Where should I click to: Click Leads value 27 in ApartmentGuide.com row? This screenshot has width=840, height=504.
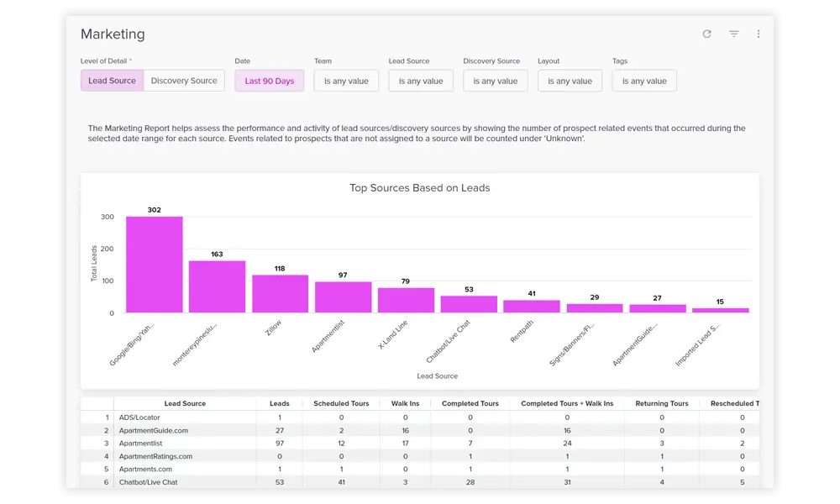280,430
